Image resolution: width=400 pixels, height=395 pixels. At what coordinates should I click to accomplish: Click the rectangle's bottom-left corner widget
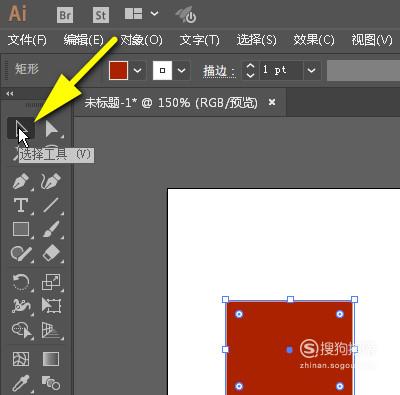point(239,386)
